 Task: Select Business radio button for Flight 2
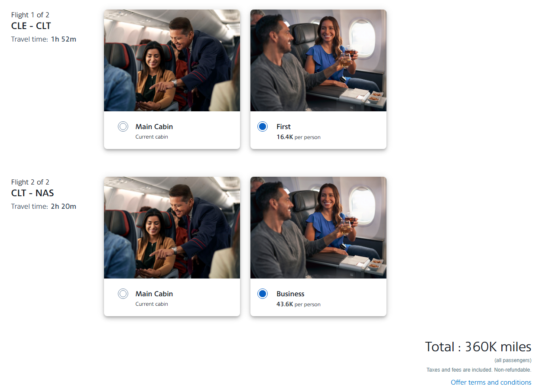[x=262, y=294]
